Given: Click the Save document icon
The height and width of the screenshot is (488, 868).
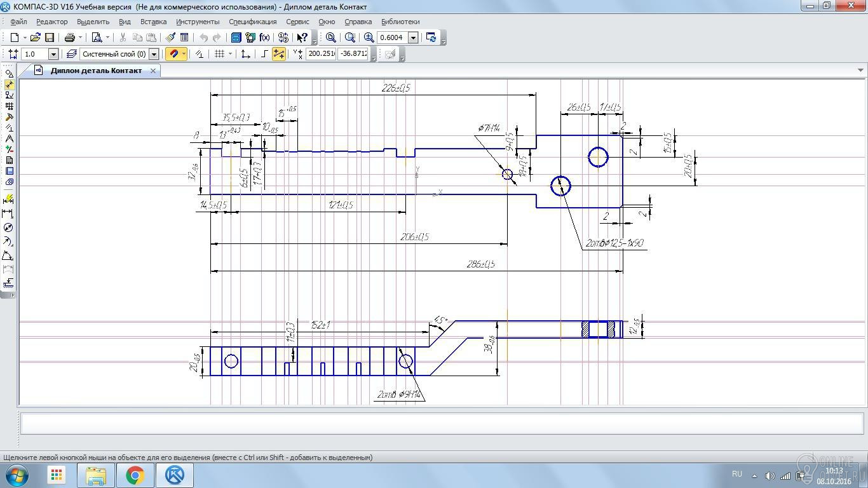Looking at the screenshot, I should (x=50, y=37).
